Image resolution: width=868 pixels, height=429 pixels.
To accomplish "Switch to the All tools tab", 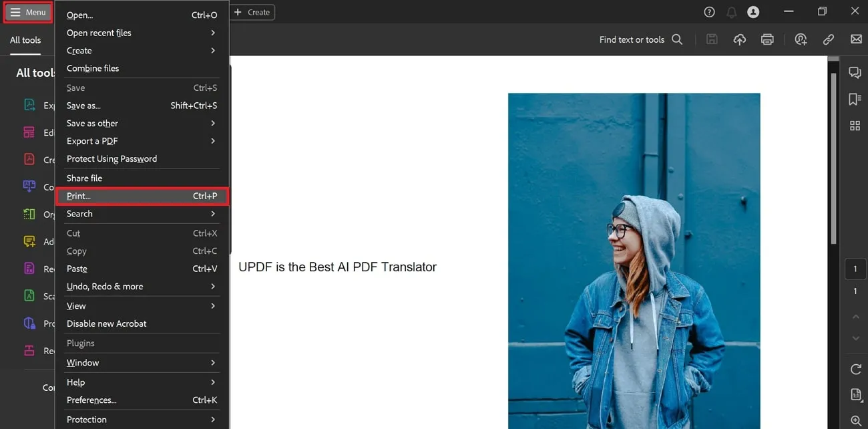I will coord(25,40).
